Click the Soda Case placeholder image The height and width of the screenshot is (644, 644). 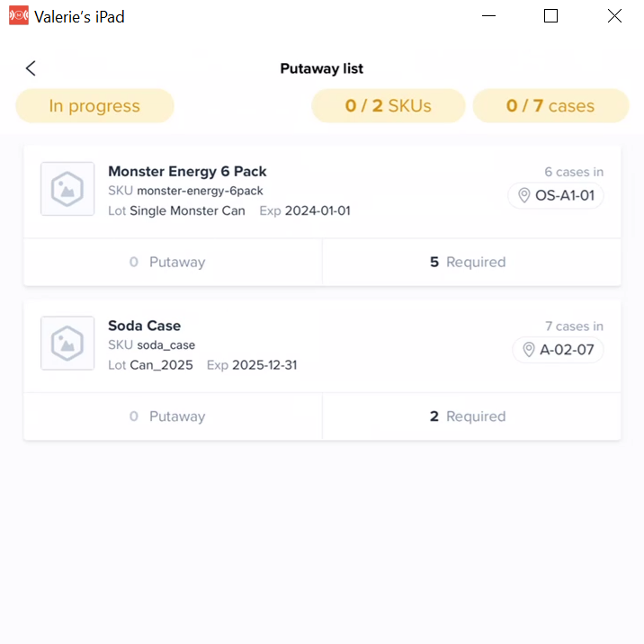pyautogui.click(x=67, y=343)
